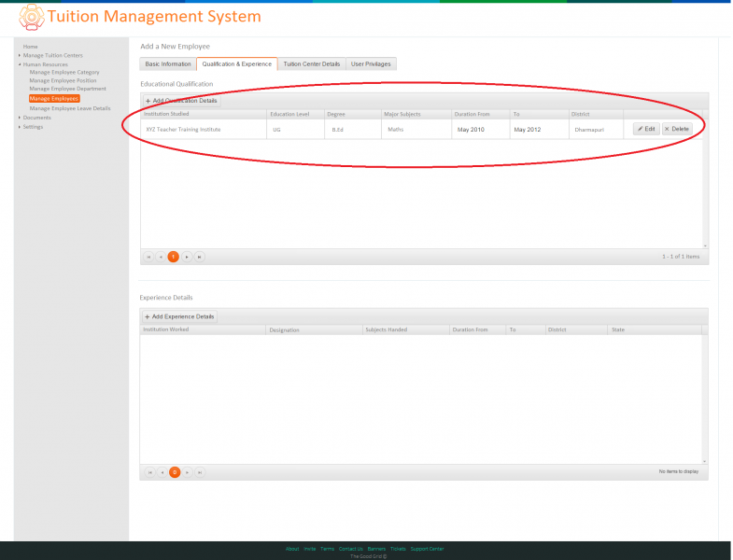Switch to Tuition Center Details tab
Screen dimensions: 733x560
[x=312, y=64]
